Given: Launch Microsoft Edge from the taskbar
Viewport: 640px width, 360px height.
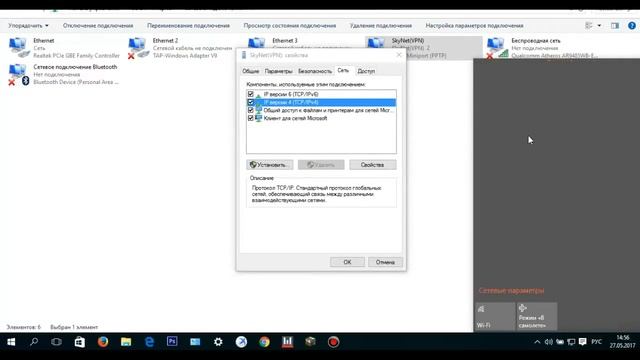Looking at the screenshot, I should [149, 342].
